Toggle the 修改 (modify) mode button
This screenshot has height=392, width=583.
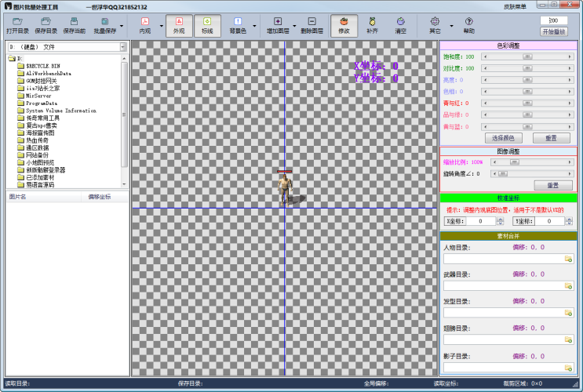344,27
